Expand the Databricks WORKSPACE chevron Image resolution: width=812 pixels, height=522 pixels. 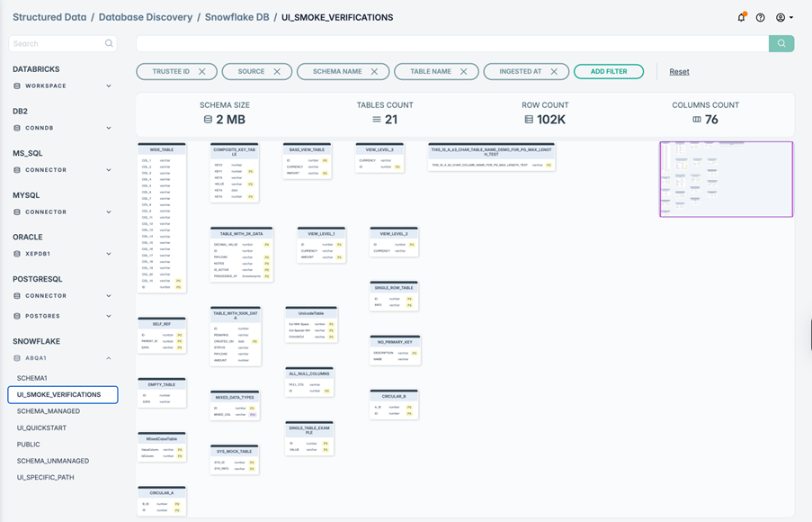(109, 86)
